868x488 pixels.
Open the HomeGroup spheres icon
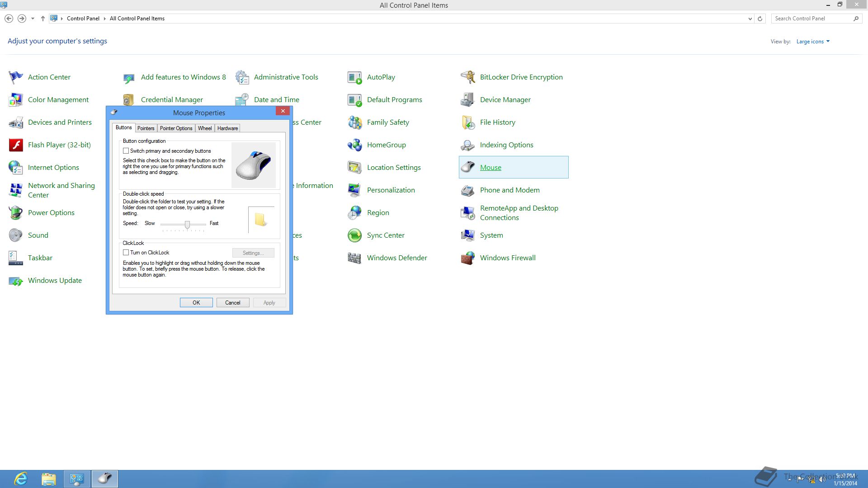[355, 145]
